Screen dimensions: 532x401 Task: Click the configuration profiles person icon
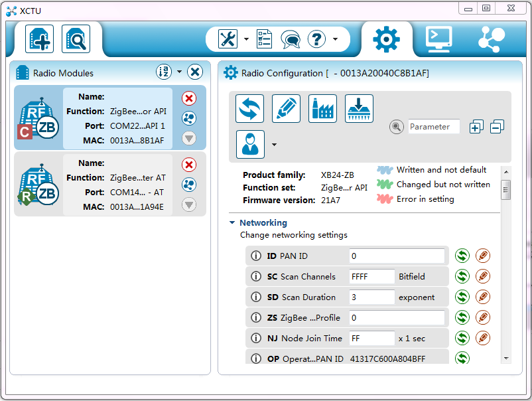click(x=250, y=144)
